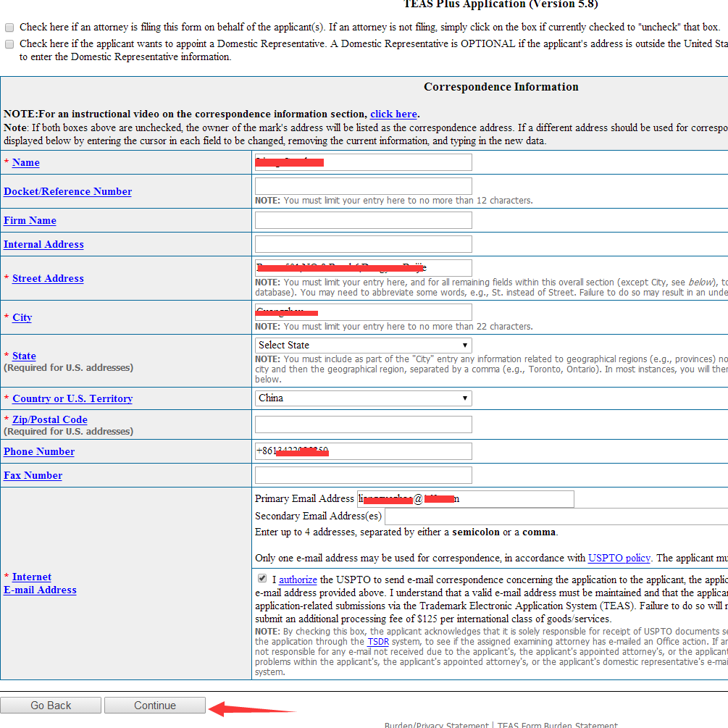The width and height of the screenshot is (728, 728).
Task: Check the attorney filing on behalf checkbox
Action: click(9, 28)
